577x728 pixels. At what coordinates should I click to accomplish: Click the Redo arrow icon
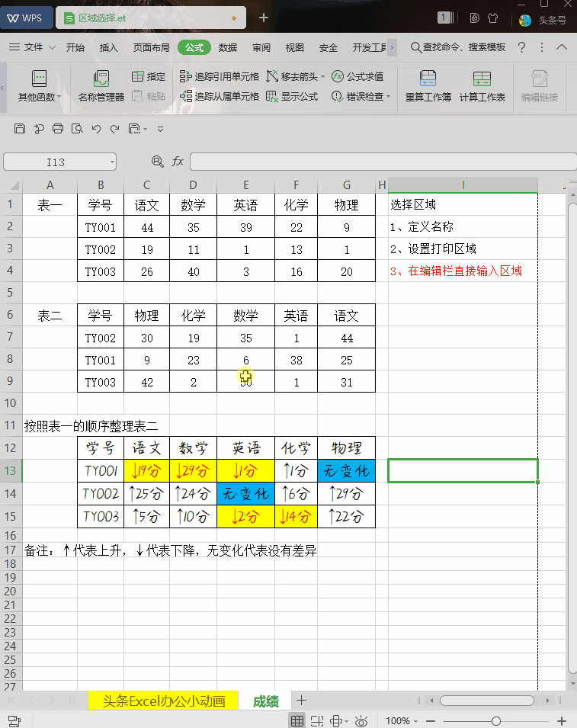coord(114,129)
